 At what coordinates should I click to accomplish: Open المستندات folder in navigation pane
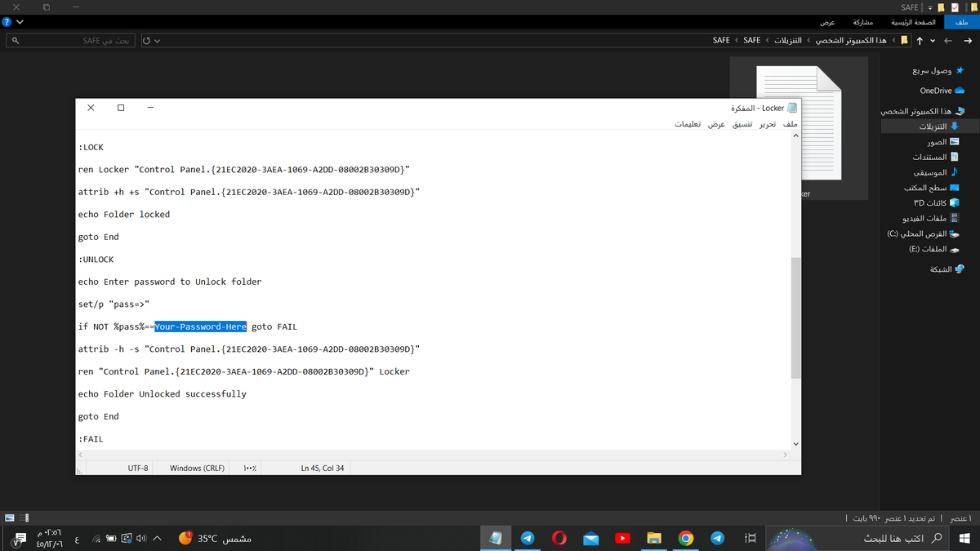coord(936,157)
